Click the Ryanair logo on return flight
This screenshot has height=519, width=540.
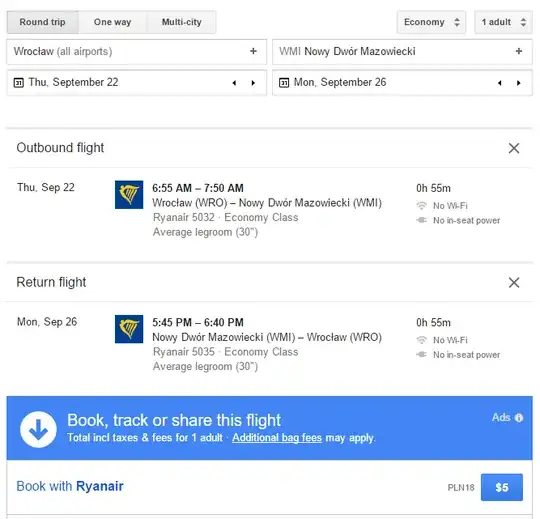pyautogui.click(x=129, y=329)
